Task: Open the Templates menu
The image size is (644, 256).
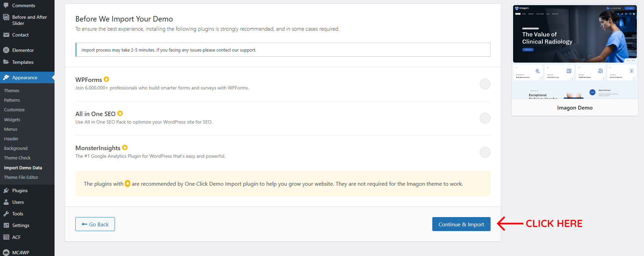Action: click(x=27, y=62)
